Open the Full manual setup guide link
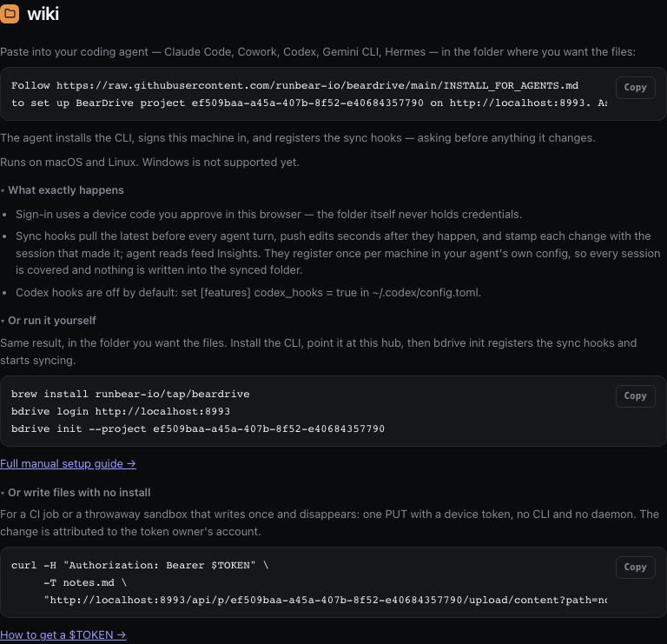667x644 pixels. pos(68,463)
